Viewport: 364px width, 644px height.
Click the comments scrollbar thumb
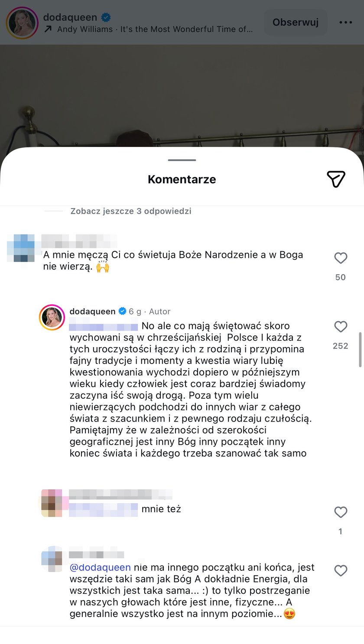coord(360,349)
